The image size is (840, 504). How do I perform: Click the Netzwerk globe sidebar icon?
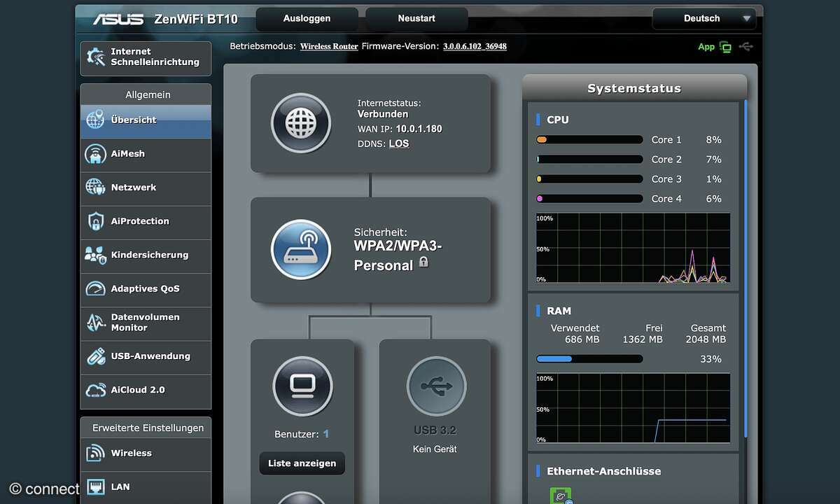click(95, 187)
